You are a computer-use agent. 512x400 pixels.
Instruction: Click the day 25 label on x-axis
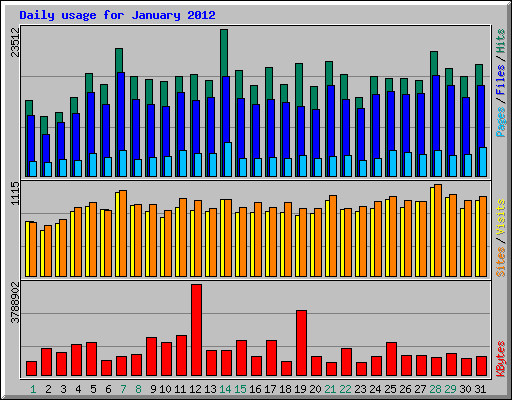pyautogui.click(x=390, y=389)
